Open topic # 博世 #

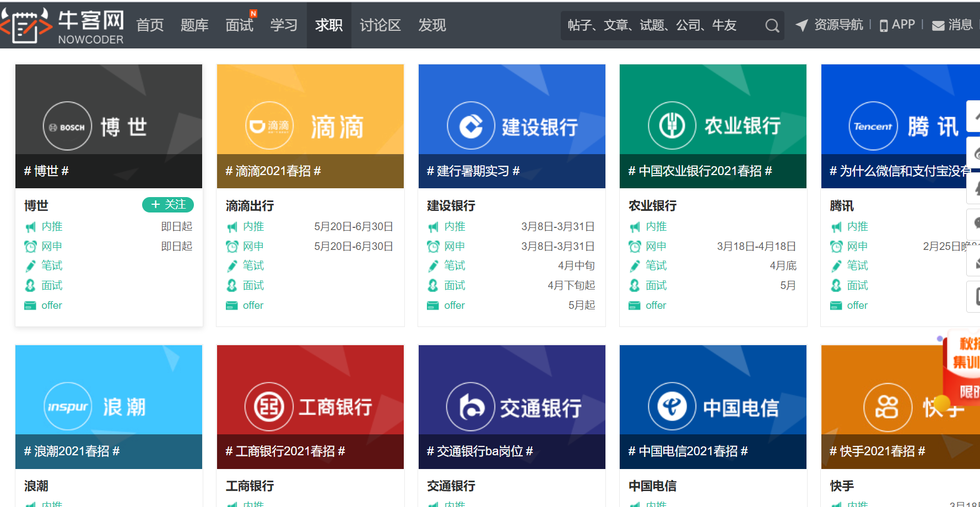(x=46, y=171)
